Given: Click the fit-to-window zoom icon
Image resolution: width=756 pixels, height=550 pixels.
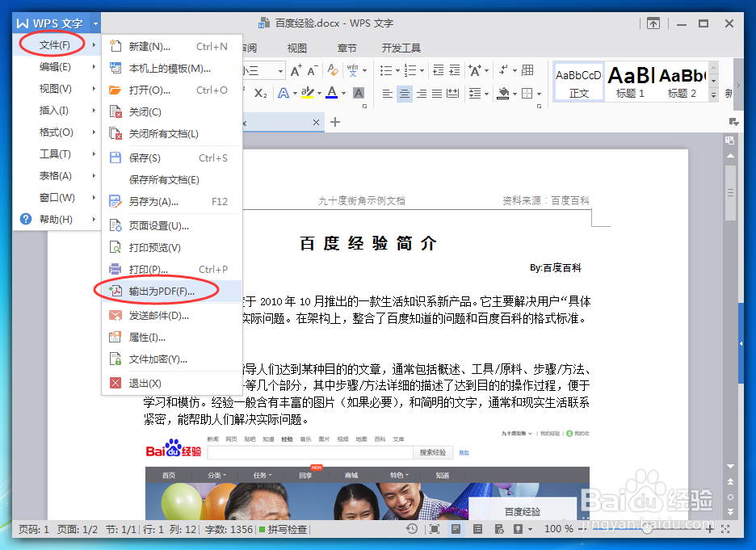Looking at the screenshot, I should pos(725,529).
